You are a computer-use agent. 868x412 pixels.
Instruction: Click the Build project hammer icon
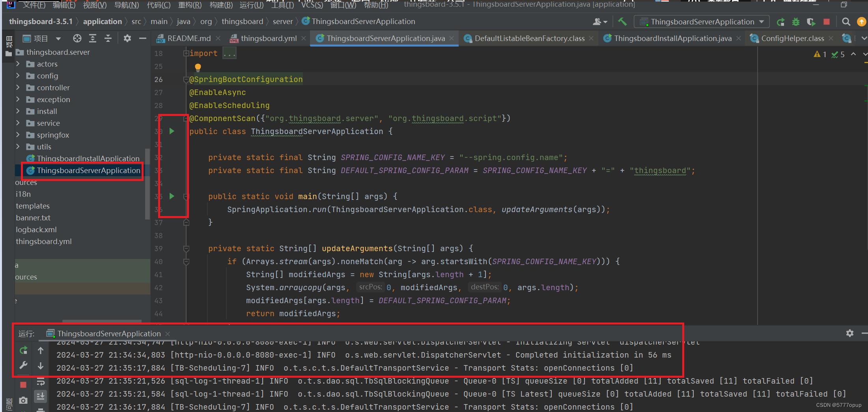point(622,22)
